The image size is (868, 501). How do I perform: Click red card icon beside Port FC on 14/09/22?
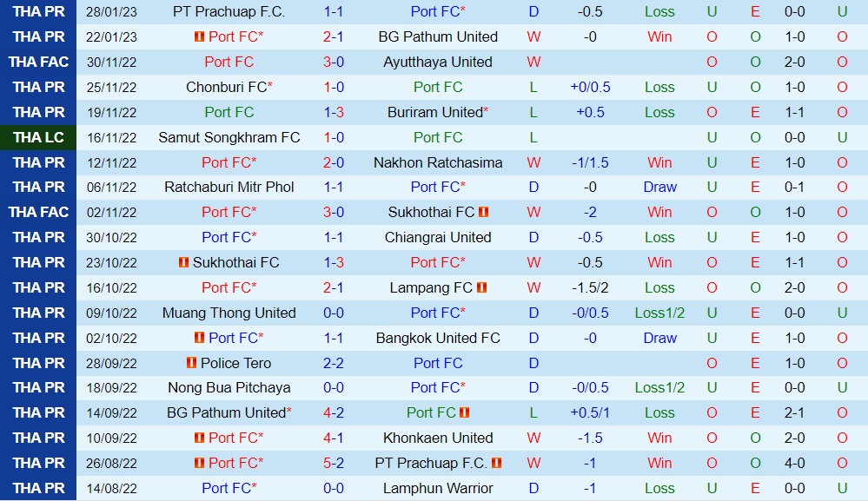click(x=465, y=412)
